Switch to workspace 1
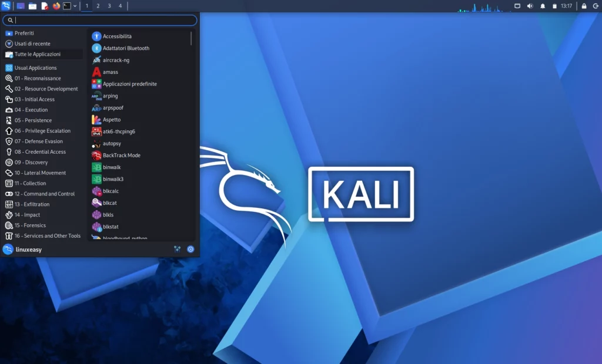 [x=87, y=6]
